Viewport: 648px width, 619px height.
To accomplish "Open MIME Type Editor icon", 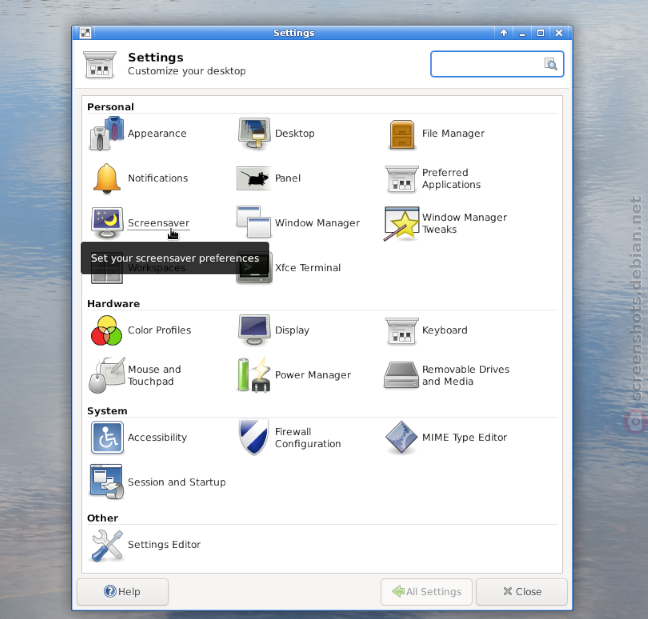I will (401, 438).
